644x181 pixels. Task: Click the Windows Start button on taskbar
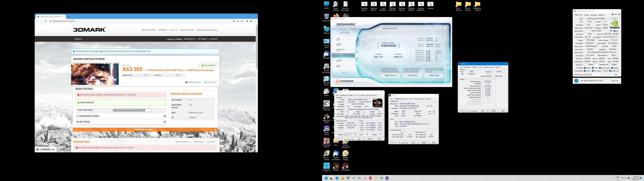[326, 178]
